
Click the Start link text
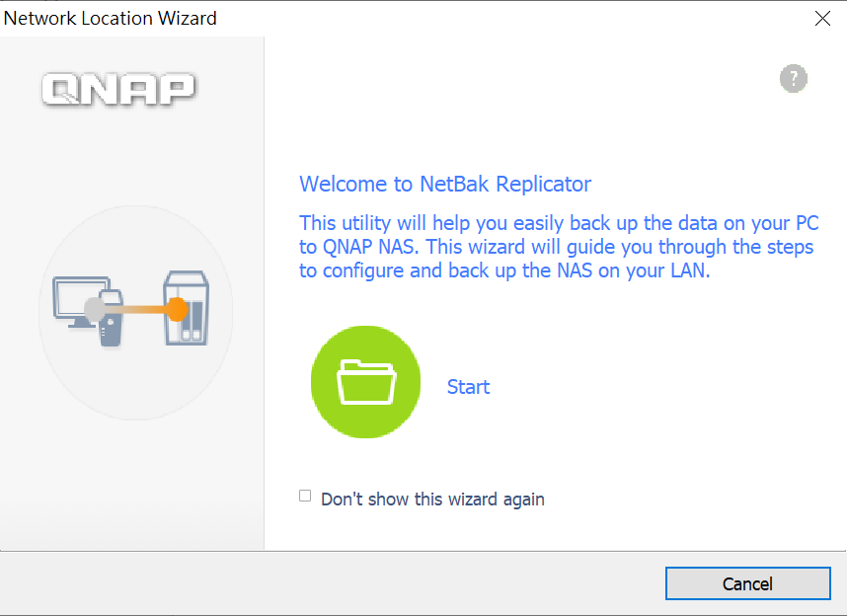tap(468, 387)
